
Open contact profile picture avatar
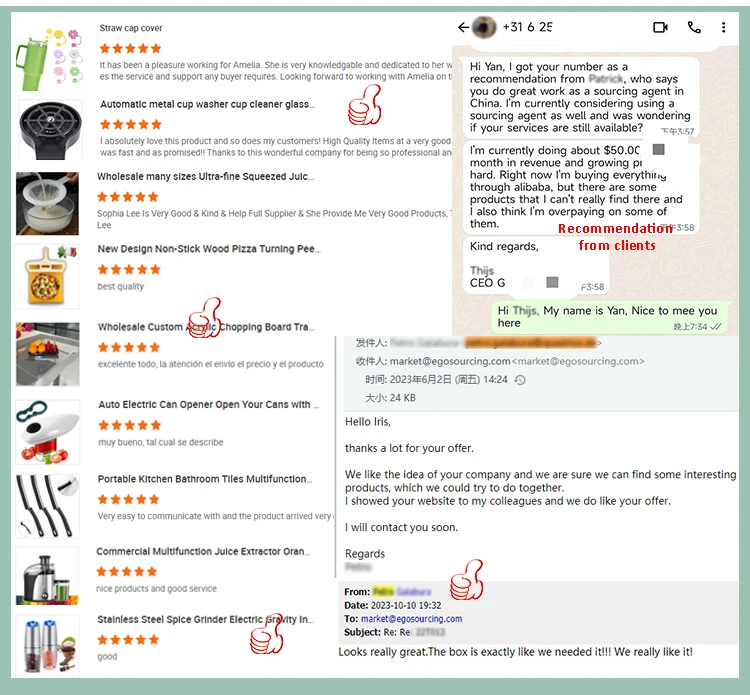coord(484,27)
